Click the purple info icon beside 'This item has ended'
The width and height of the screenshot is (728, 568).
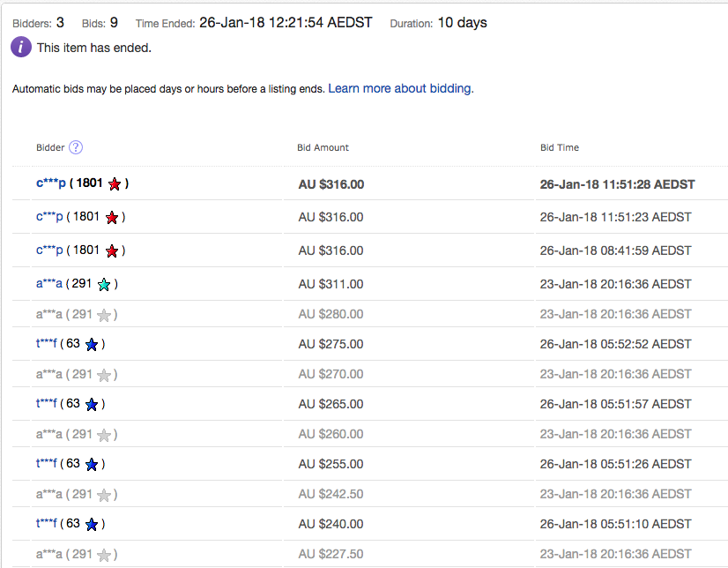point(21,48)
